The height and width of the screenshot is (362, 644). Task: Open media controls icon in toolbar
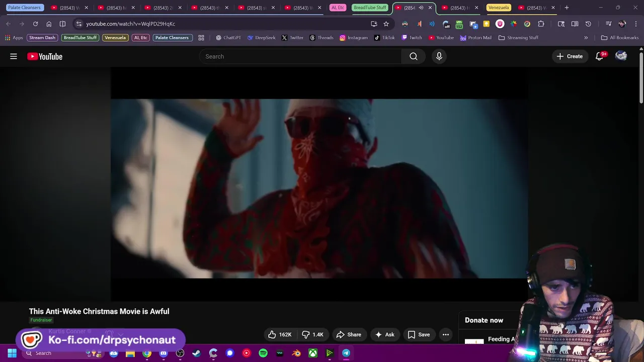tap(608, 24)
